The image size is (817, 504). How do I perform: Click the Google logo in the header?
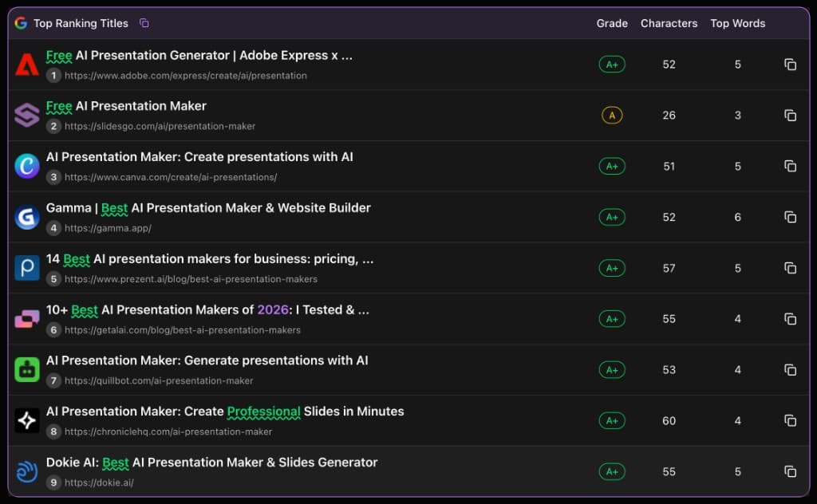pyautogui.click(x=21, y=23)
